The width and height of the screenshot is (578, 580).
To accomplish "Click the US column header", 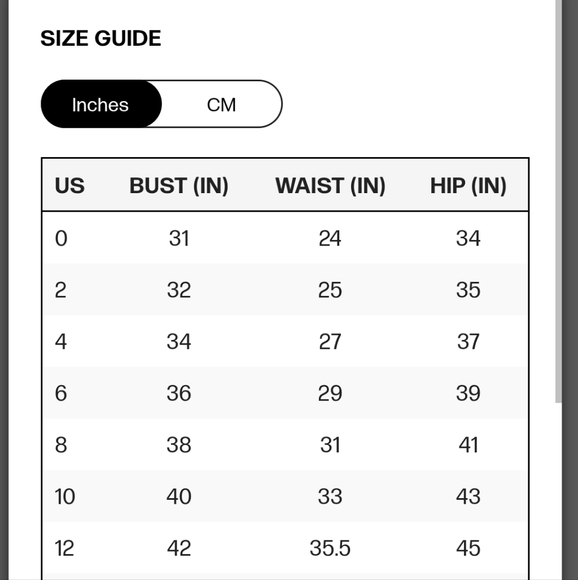I will [x=70, y=185].
